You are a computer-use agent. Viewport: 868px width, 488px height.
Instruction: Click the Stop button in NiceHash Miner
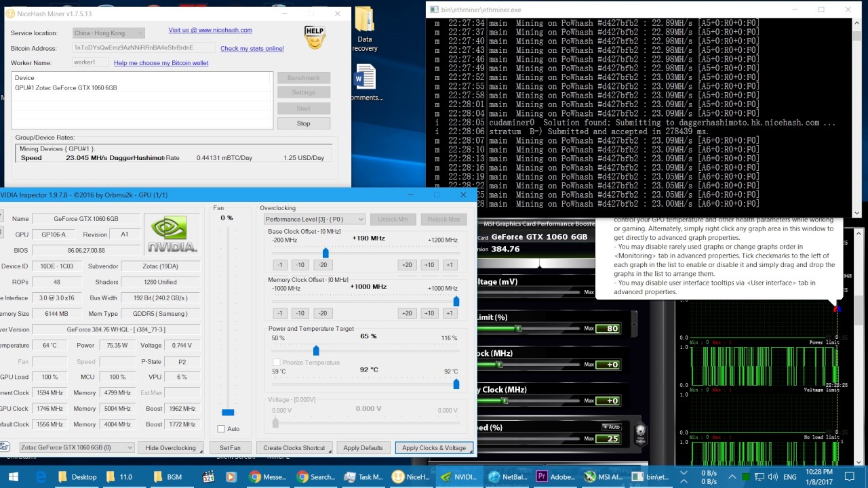[x=303, y=123]
